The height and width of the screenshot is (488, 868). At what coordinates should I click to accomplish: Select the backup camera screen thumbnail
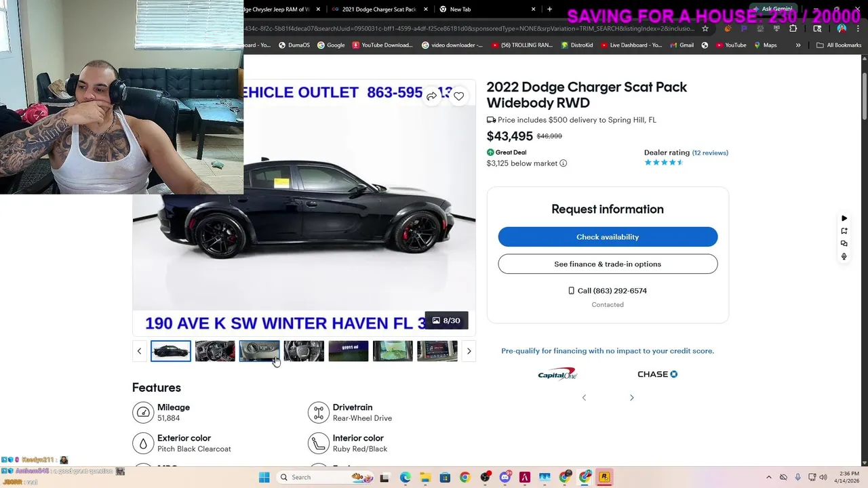coord(393,351)
